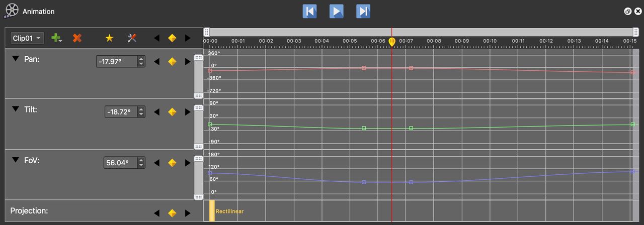The width and height of the screenshot is (644, 225).
Task: Select the Tilt keyframe at 00:15
Action: coord(632,124)
